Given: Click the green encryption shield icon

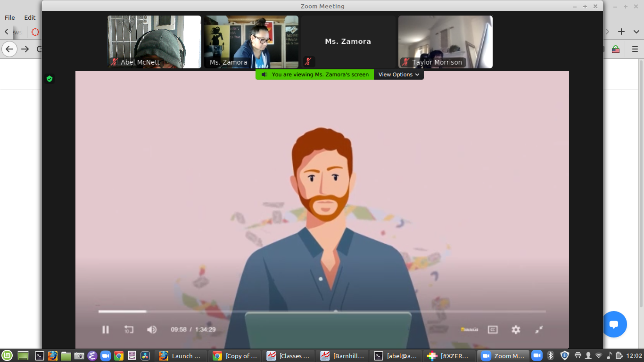Looking at the screenshot, I should click(x=50, y=79).
